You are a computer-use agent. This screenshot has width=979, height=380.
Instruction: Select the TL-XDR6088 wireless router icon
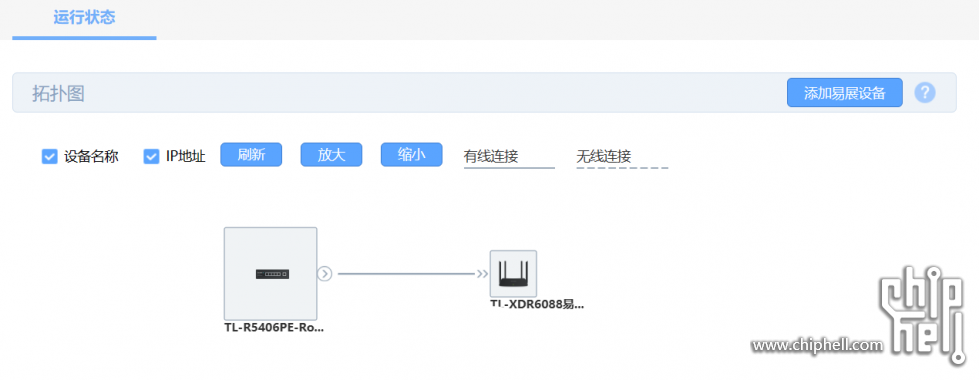513,274
